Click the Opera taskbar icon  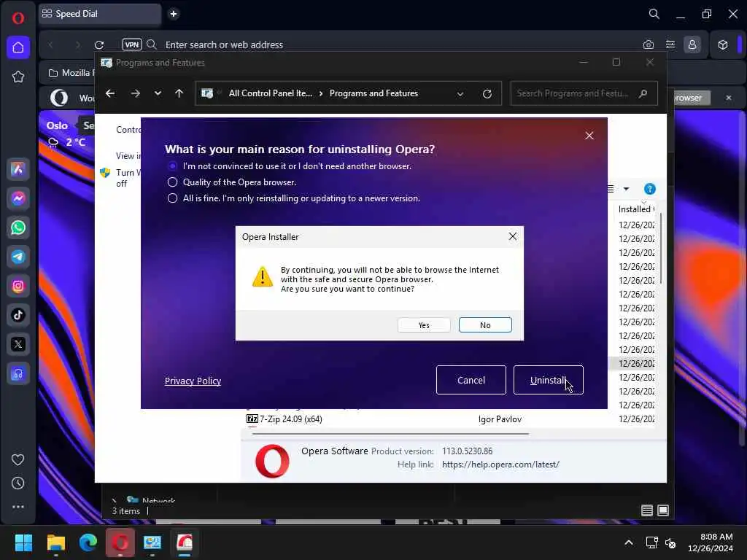pos(120,542)
